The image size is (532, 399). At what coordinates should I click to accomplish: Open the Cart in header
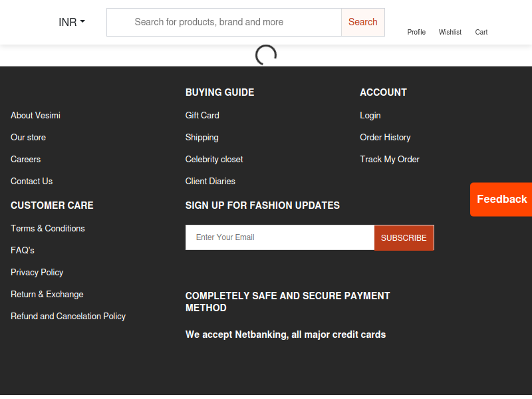(x=481, y=32)
